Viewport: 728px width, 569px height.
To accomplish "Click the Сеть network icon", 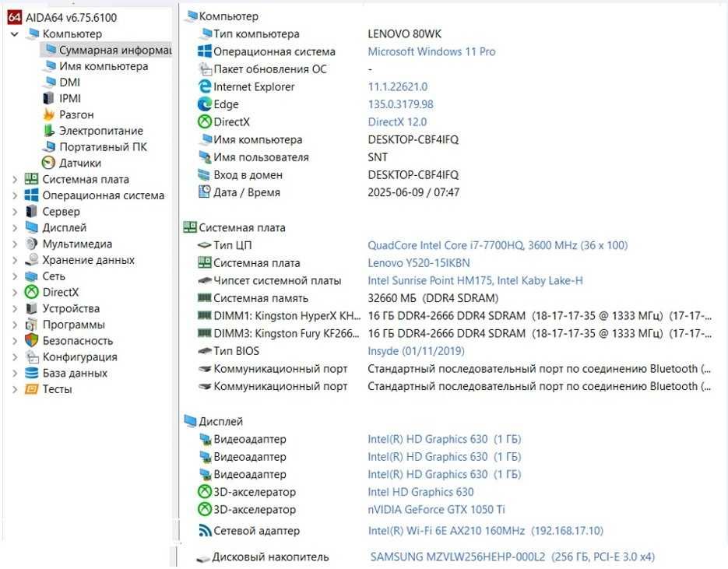I will (x=32, y=276).
